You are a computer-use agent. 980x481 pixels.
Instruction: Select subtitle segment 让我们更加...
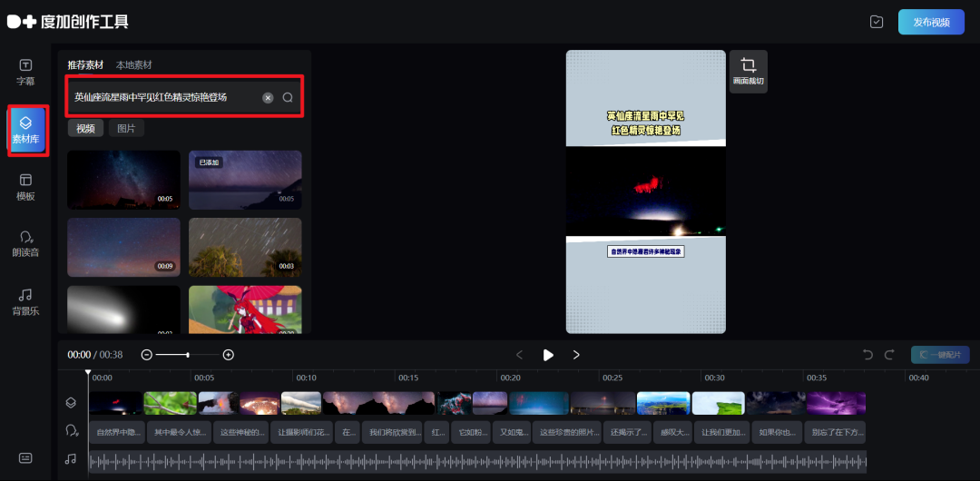[722, 432]
